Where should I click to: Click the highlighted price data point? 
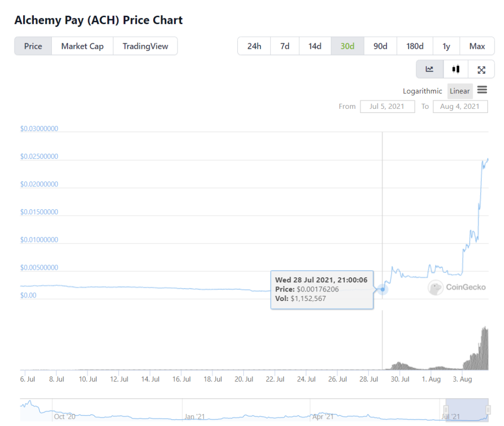click(x=383, y=289)
